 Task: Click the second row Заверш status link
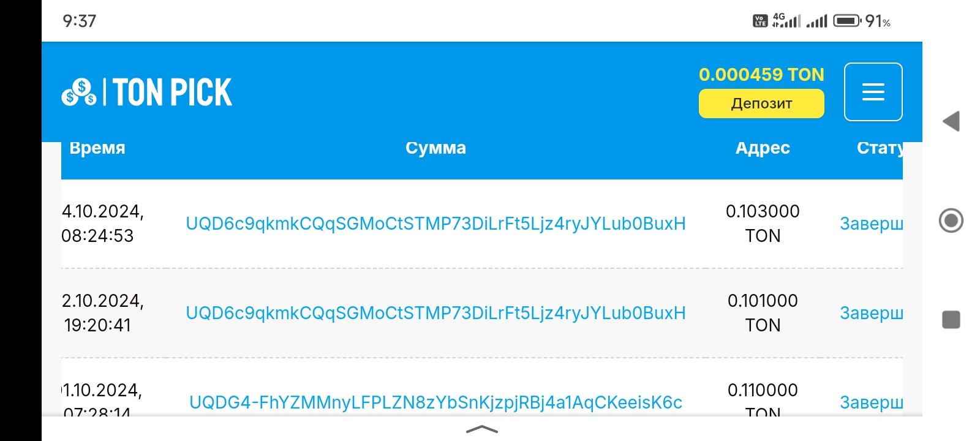(x=871, y=313)
